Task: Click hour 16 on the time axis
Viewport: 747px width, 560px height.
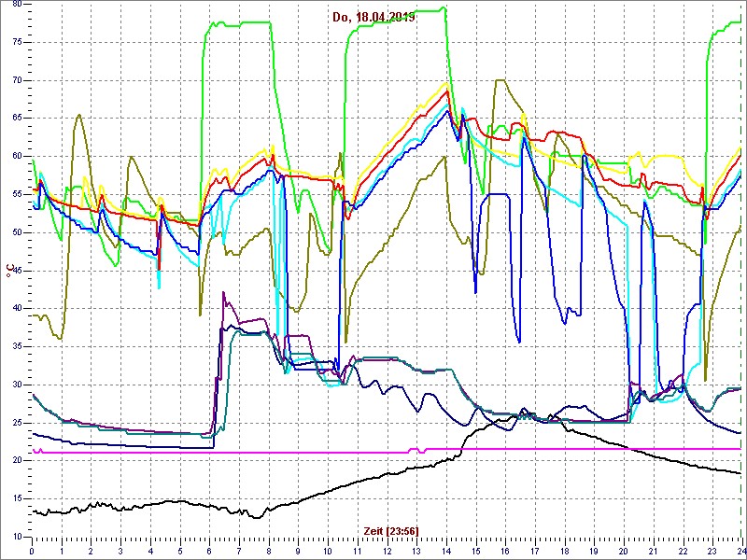Action: [x=504, y=551]
